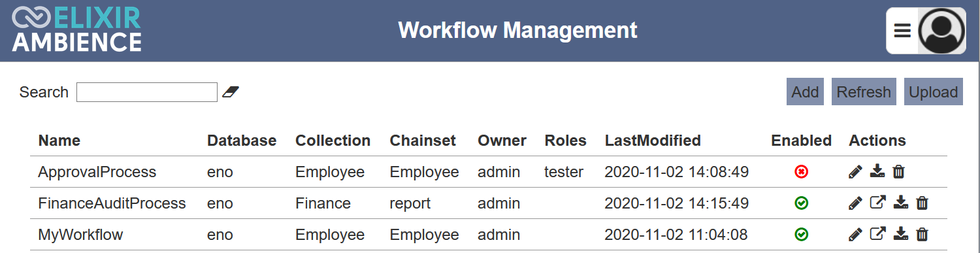Delete the ApprovalProcess workflow via trash icon
The image size is (980, 253).
coord(898,172)
